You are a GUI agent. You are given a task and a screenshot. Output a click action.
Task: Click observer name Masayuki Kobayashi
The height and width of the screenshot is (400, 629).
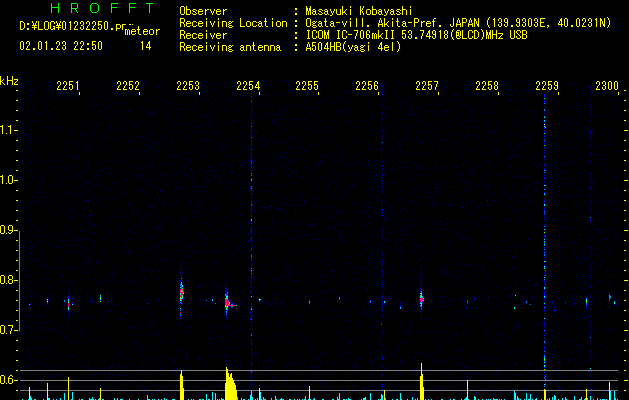click(358, 11)
